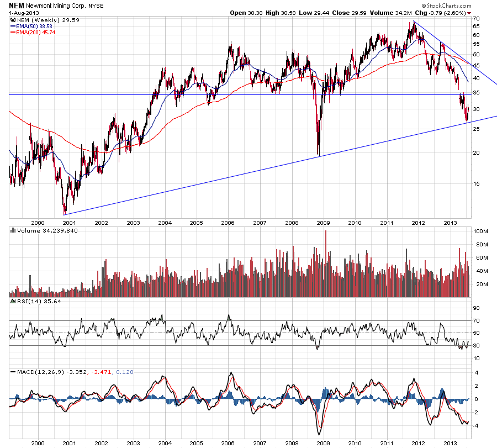This screenshot has height=448, width=497.
Task: Click the 10 label on the RSI axis
Action: (x=476, y=359)
